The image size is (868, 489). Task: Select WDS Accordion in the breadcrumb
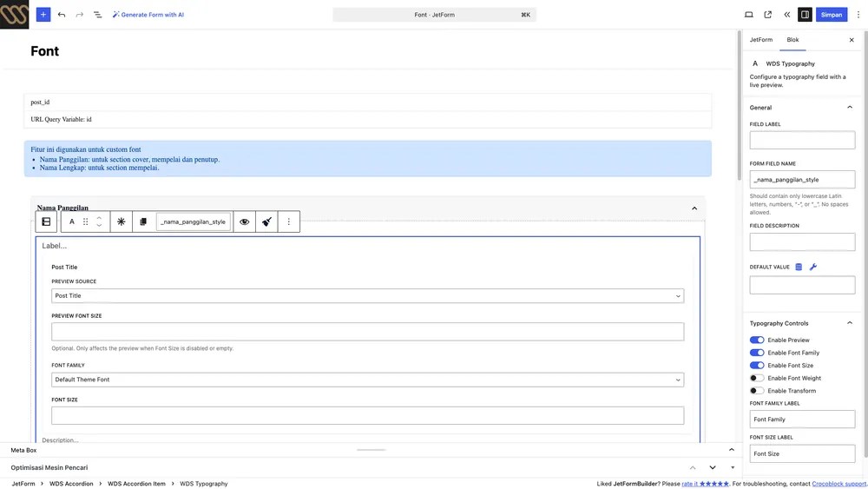71,484
